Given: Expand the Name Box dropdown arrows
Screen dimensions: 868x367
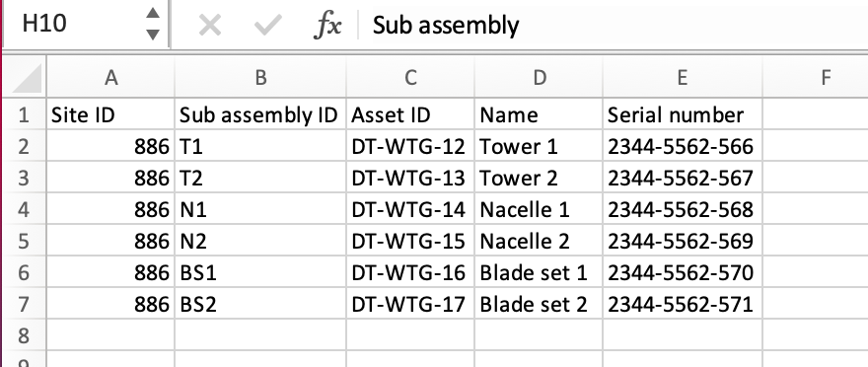Looking at the screenshot, I should pyautogui.click(x=153, y=24).
